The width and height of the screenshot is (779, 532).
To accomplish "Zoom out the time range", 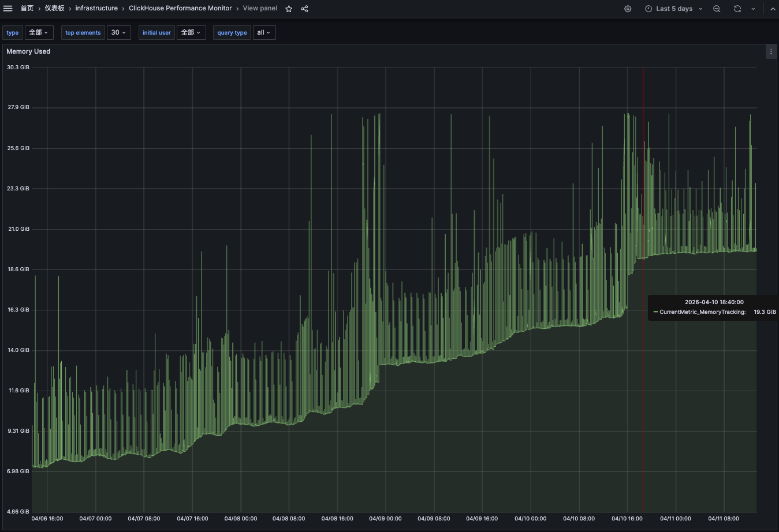I will point(717,9).
